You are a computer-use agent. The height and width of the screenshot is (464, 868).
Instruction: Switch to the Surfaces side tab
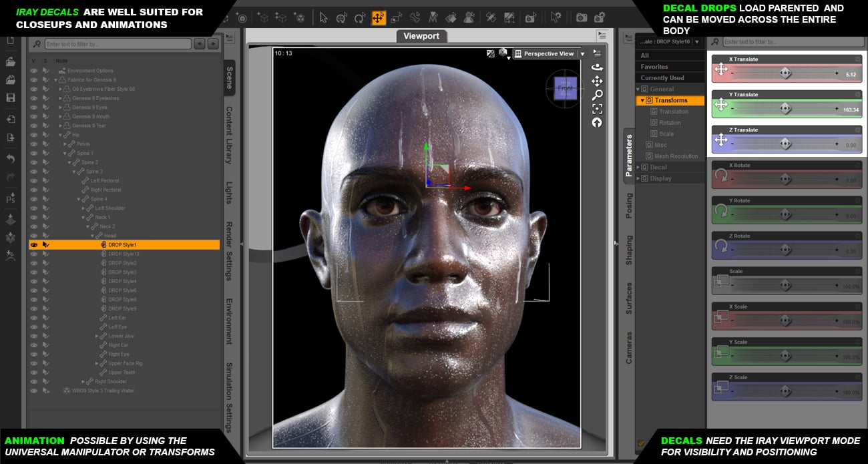(629, 298)
